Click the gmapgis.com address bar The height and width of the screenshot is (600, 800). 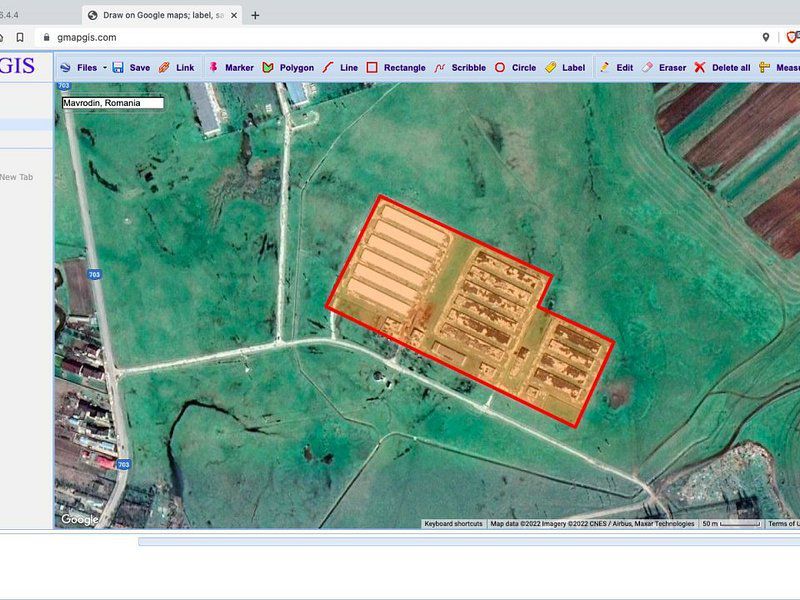tap(85, 36)
